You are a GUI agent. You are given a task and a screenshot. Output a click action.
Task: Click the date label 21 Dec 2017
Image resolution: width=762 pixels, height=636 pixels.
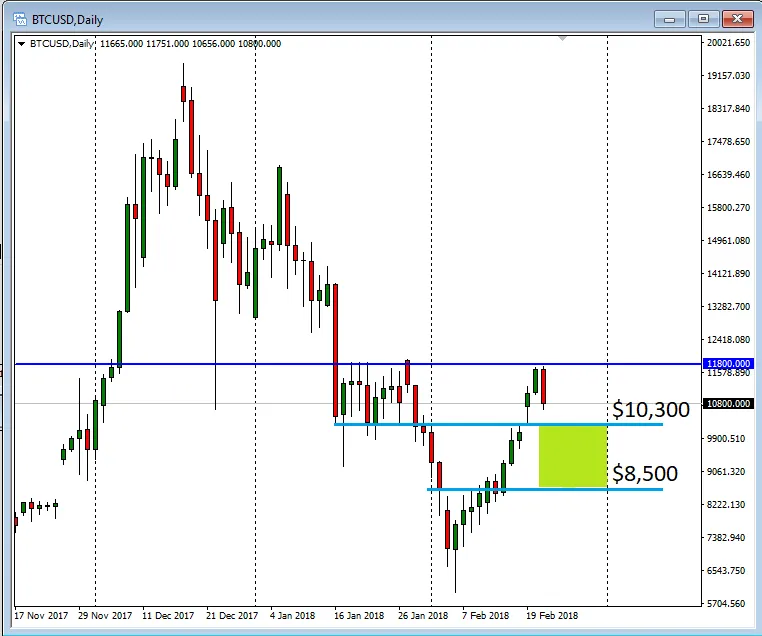point(232,616)
